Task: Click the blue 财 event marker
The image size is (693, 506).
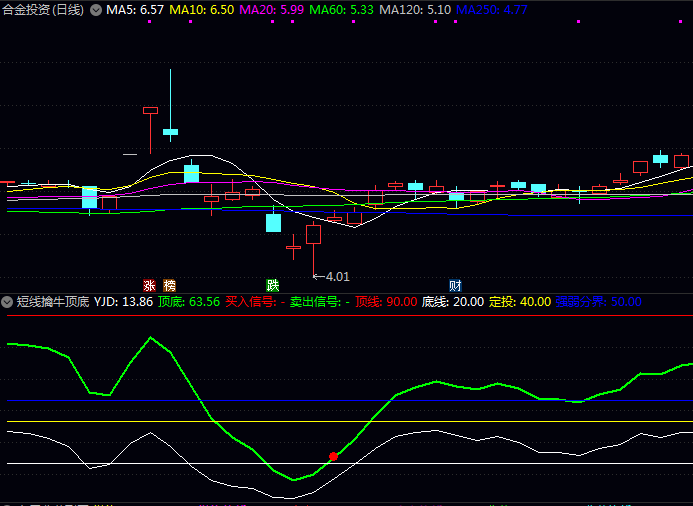Action: 455,285
